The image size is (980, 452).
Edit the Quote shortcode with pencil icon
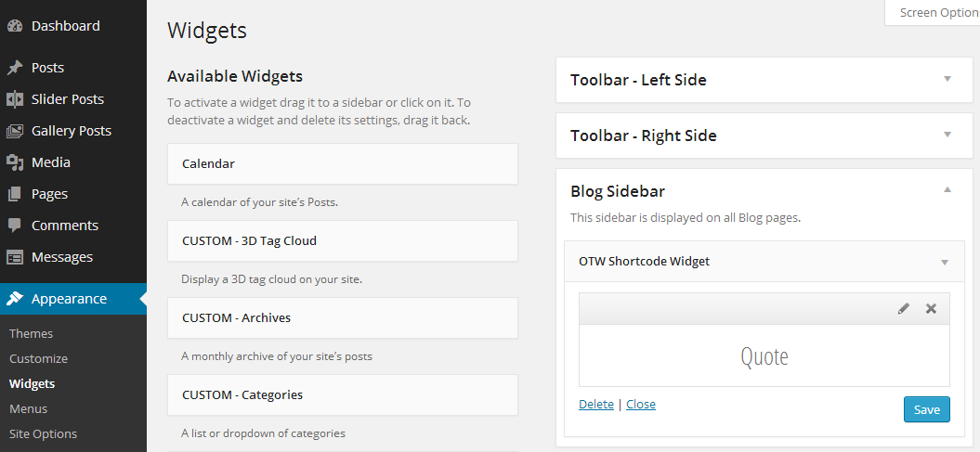(903, 308)
